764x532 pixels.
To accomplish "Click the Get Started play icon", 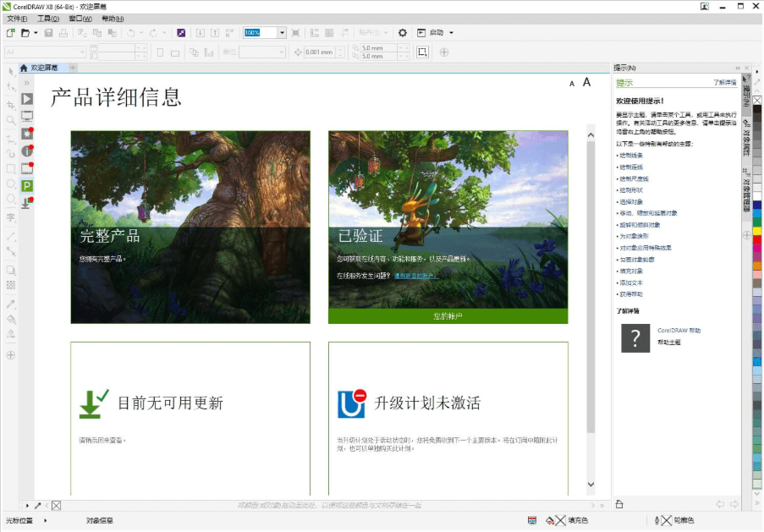I will (x=27, y=99).
